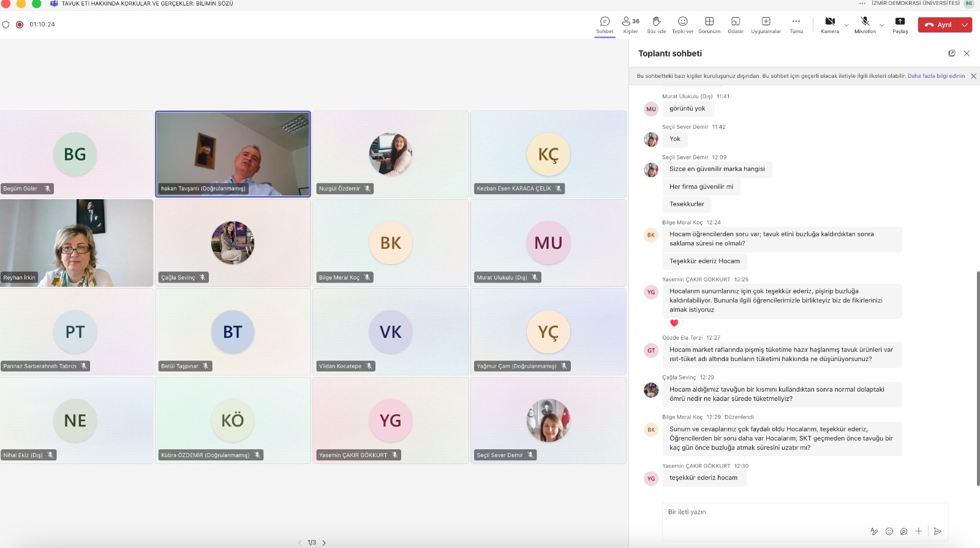980x548 pixels.
Task: Click the red Ayrıl leave button
Action: pos(938,25)
